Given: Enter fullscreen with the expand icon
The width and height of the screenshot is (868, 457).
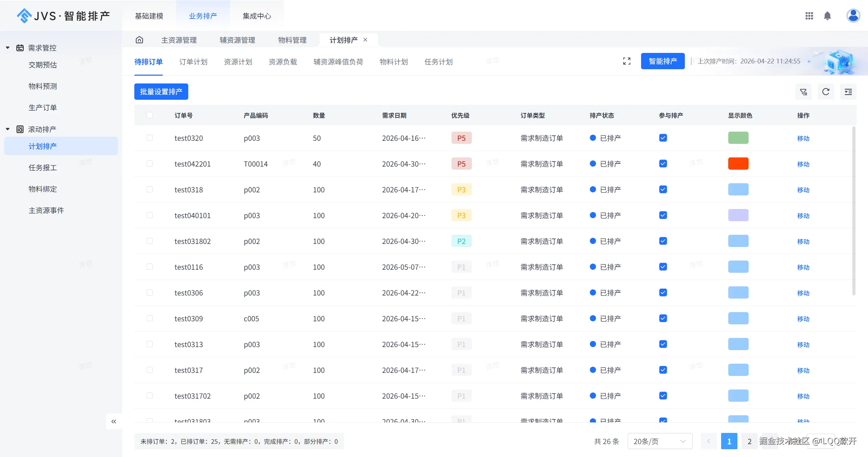Looking at the screenshot, I should tap(626, 61).
